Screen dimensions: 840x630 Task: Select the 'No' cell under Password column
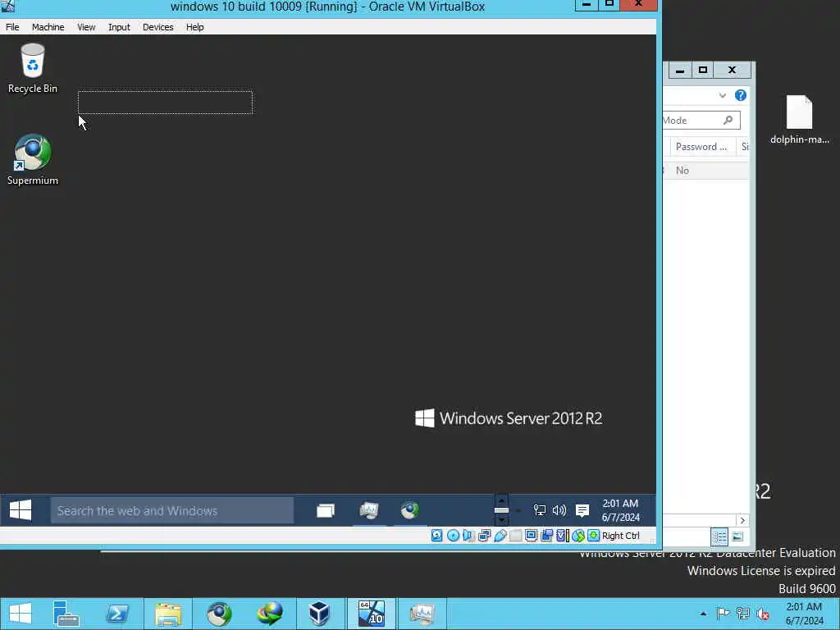point(682,171)
